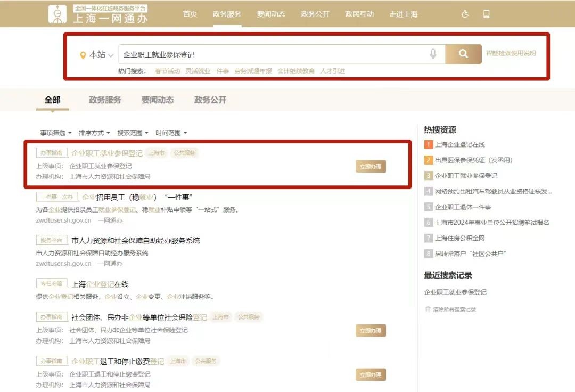Click into the search text input field
This screenshot has height=392, width=575.
click(x=272, y=54)
